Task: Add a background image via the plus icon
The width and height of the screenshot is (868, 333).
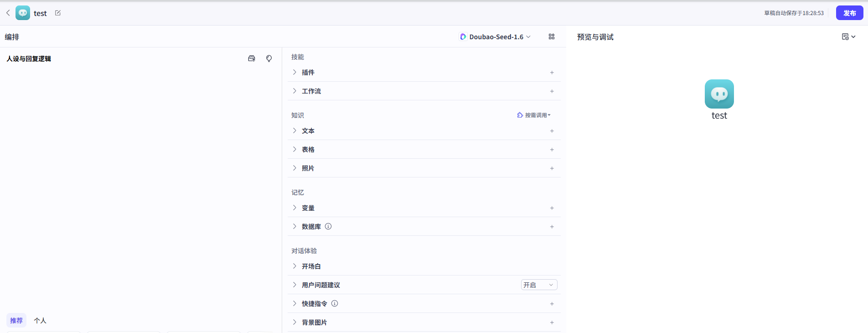Action: point(552,323)
